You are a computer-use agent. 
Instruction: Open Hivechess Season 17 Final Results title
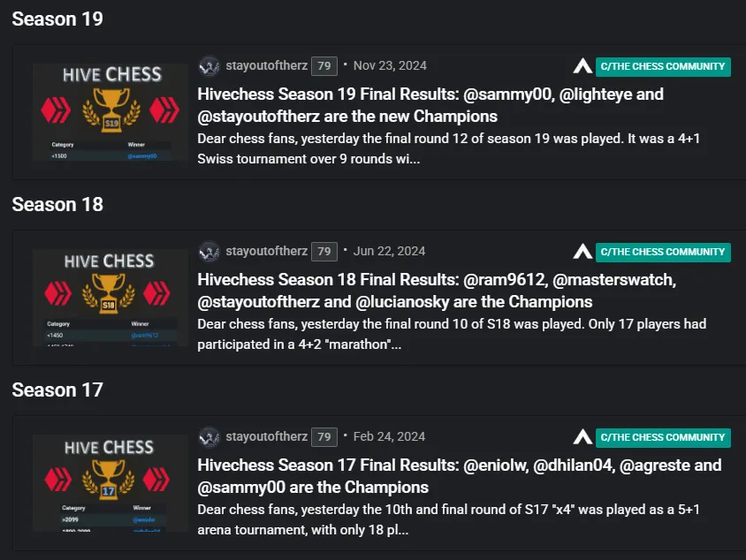click(x=459, y=476)
